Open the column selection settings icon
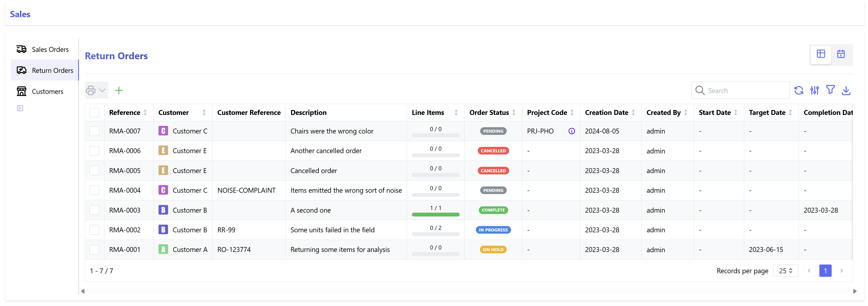This screenshot has width=868, height=306. (x=814, y=90)
